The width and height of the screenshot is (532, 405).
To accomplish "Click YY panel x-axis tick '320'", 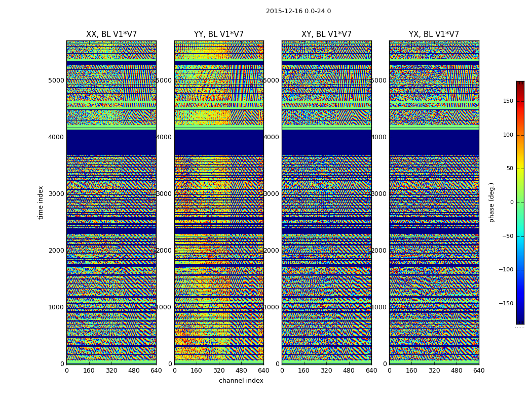I will pos(219,371).
